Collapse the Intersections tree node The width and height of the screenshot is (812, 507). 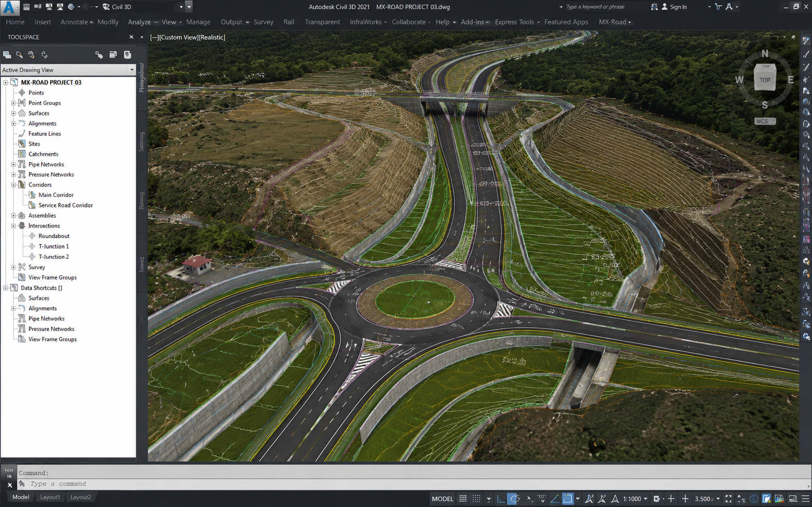tap(14, 226)
